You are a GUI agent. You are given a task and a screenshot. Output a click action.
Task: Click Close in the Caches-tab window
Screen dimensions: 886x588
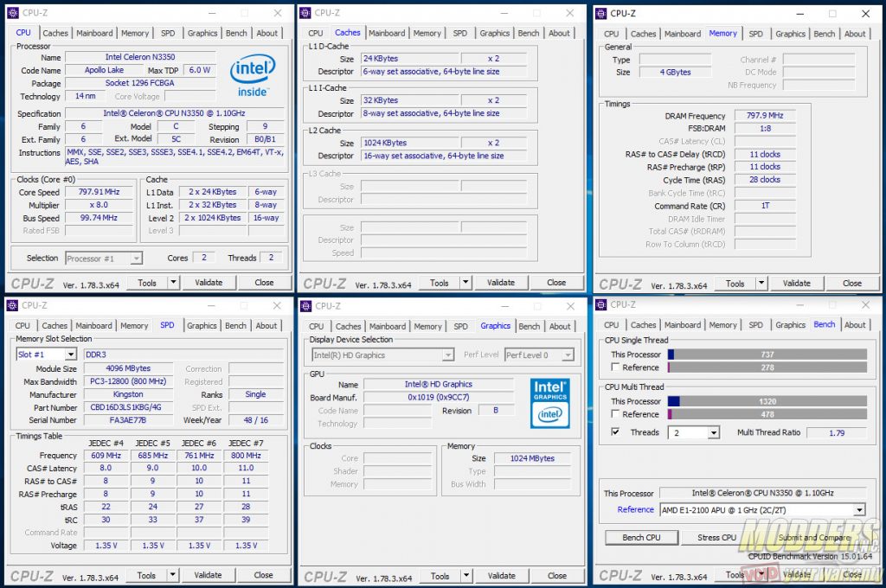[556, 282]
